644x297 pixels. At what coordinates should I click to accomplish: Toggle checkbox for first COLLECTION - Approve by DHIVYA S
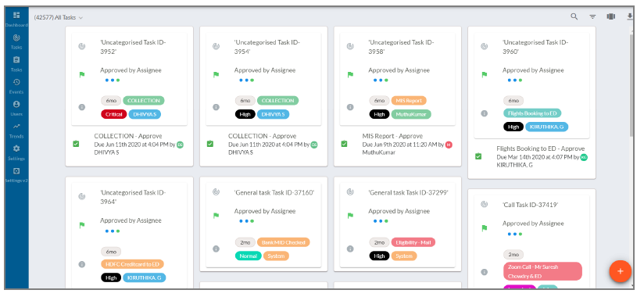(76, 144)
